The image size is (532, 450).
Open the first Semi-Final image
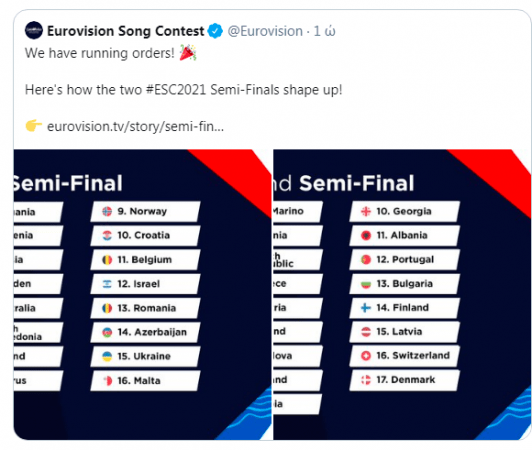pos(142,295)
